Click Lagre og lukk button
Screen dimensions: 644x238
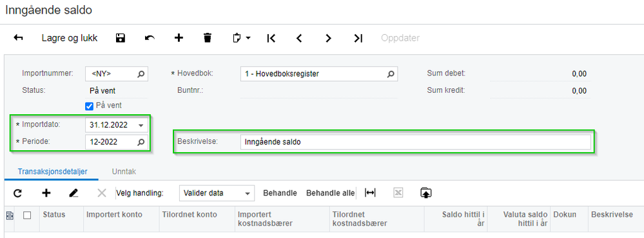point(70,38)
